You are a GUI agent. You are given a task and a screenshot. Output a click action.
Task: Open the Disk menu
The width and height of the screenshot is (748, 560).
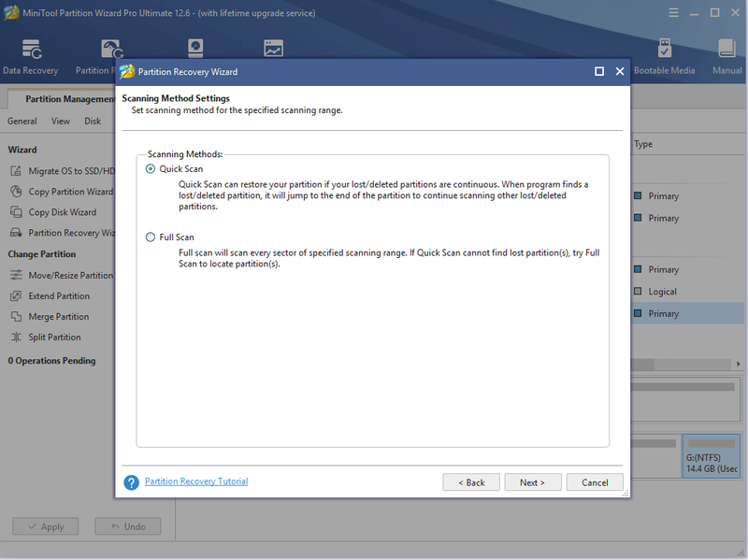[93, 122]
